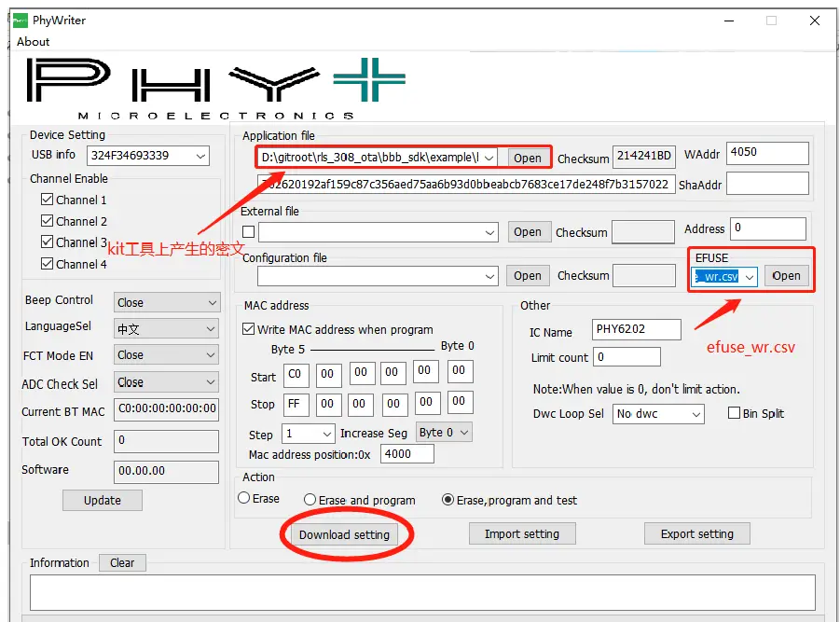840x622 pixels.
Task: Click Download setting to apply configuration
Action: 346,532
